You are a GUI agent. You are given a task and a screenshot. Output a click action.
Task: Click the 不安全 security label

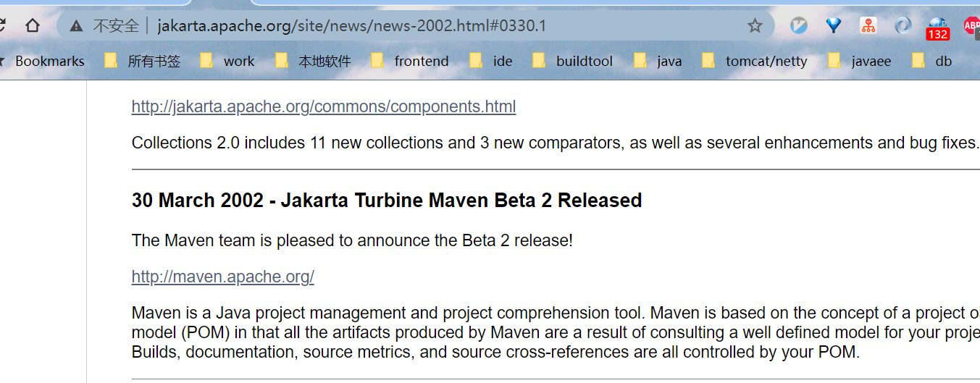coord(116,26)
